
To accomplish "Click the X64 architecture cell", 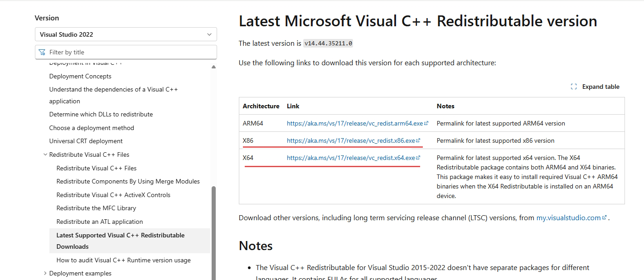I will click(x=248, y=158).
